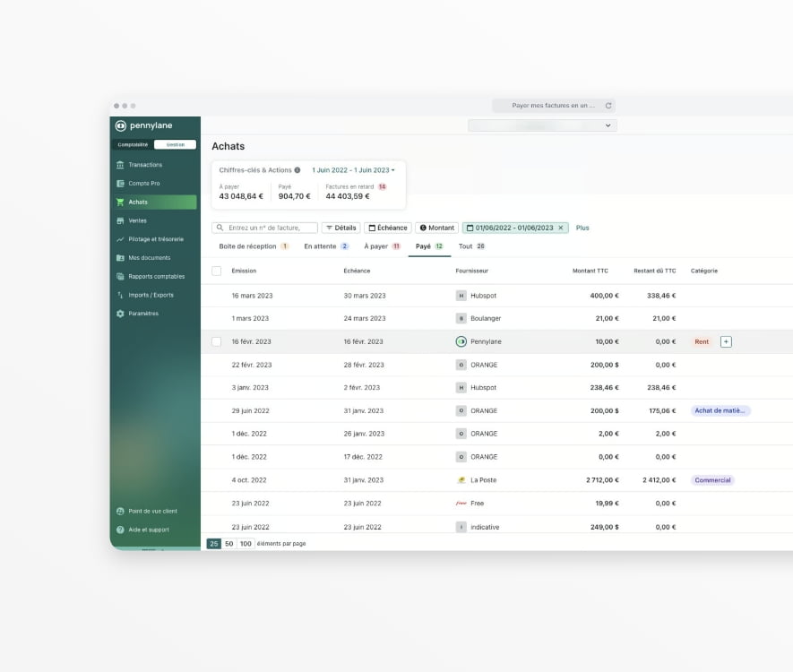
Task: Add category with plus icon on Pennylane row
Action: [x=726, y=341]
